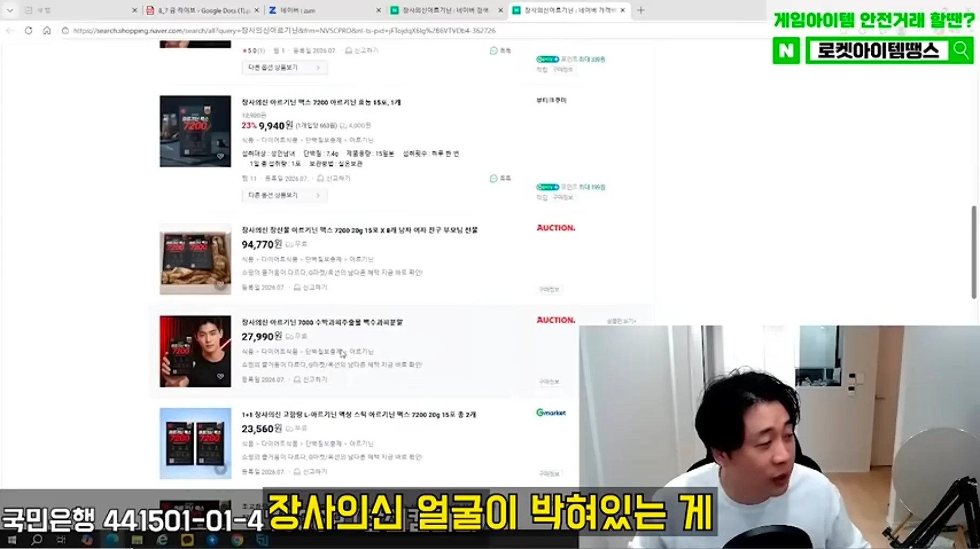Expand other options under the 9,940원 product
This screenshot has width=980, height=549.
coord(284,195)
